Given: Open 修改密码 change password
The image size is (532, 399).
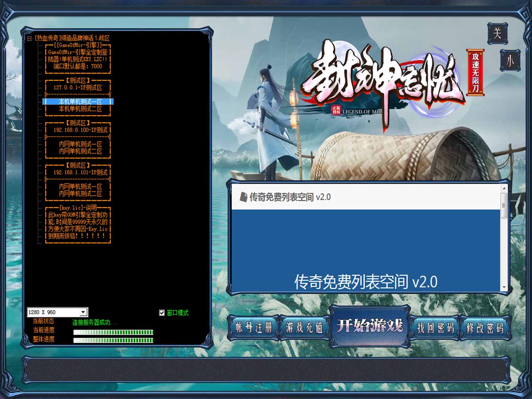Looking at the screenshot, I should (x=485, y=328).
